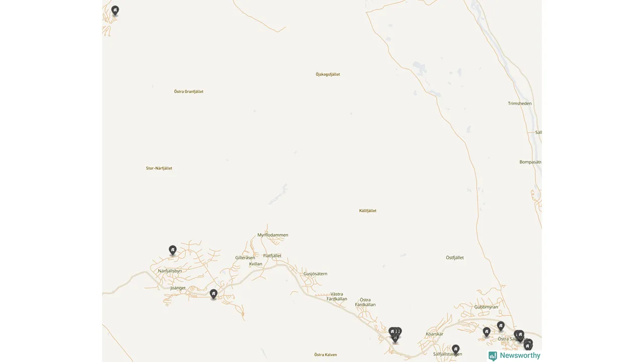Open house marker next to Joänget
This screenshot has width=644, height=362.
(213, 294)
